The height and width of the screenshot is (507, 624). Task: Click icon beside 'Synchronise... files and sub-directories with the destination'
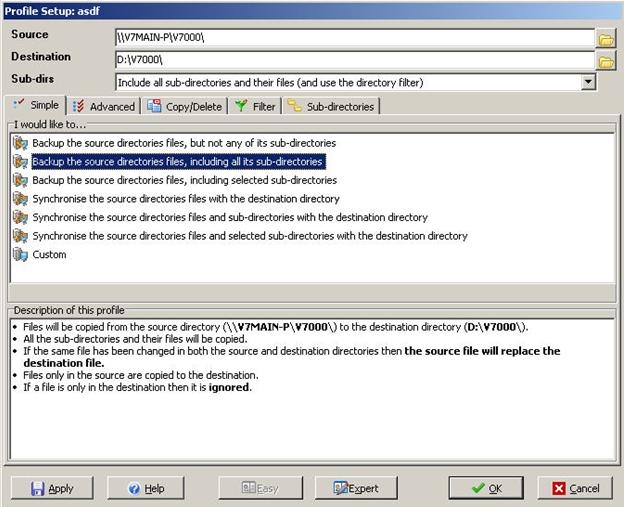pyautogui.click(x=20, y=217)
